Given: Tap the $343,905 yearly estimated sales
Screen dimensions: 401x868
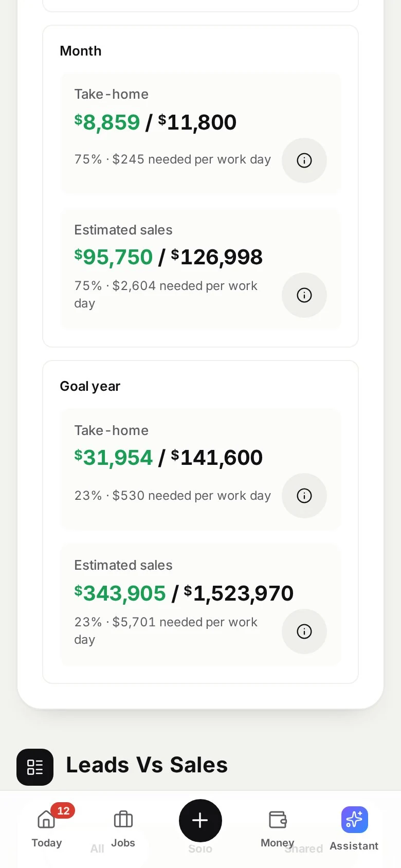Looking at the screenshot, I should point(120,593).
